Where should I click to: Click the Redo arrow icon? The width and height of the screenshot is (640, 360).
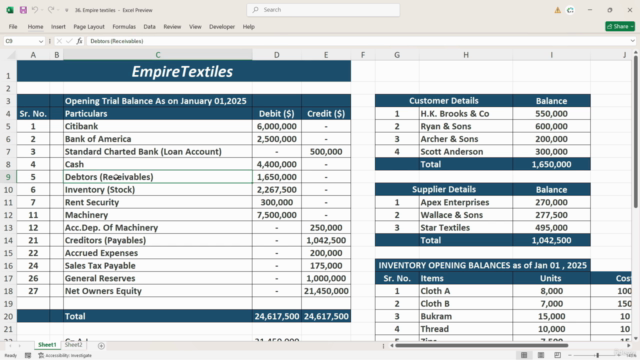(51, 10)
